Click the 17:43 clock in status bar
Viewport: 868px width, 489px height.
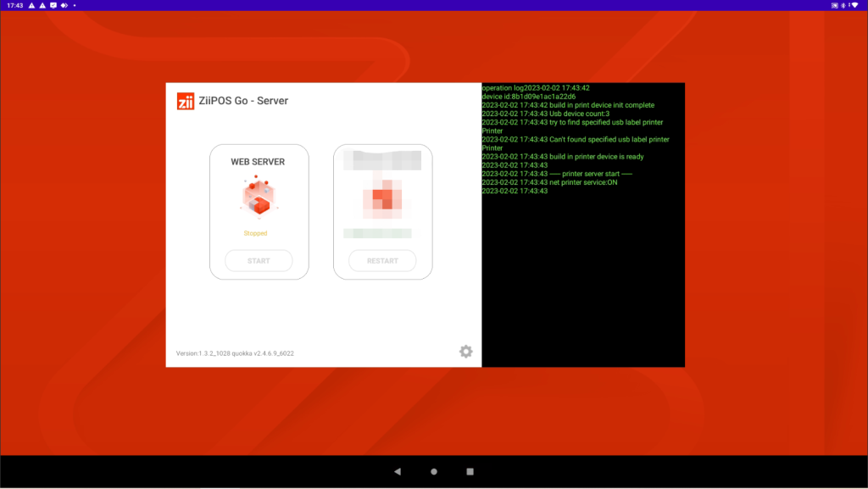tap(14, 5)
